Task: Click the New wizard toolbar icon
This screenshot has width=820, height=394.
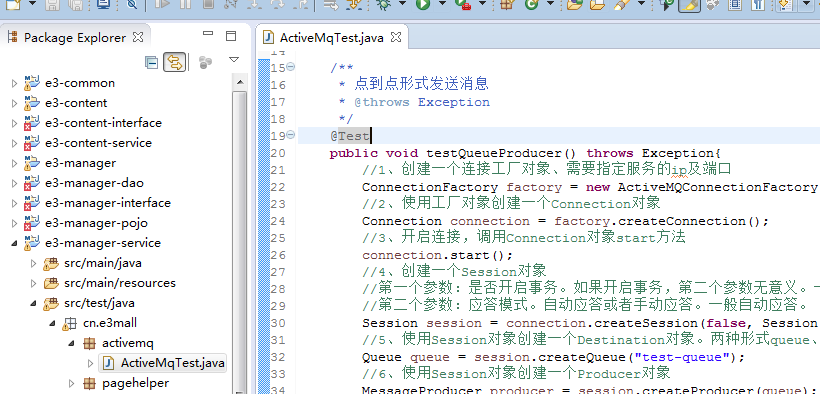Action: pos(14,4)
